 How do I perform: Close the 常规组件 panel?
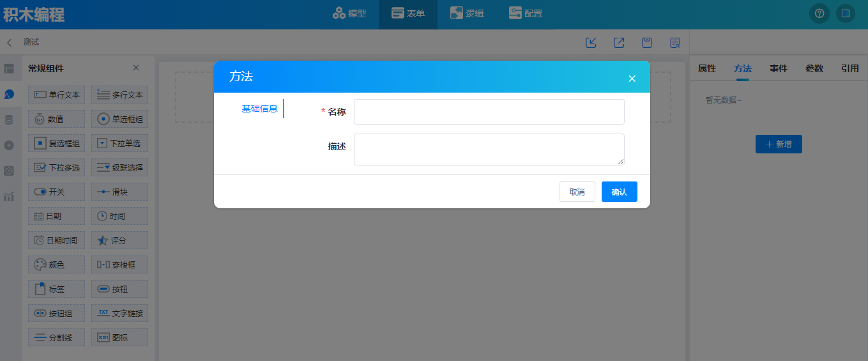[136, 68]
